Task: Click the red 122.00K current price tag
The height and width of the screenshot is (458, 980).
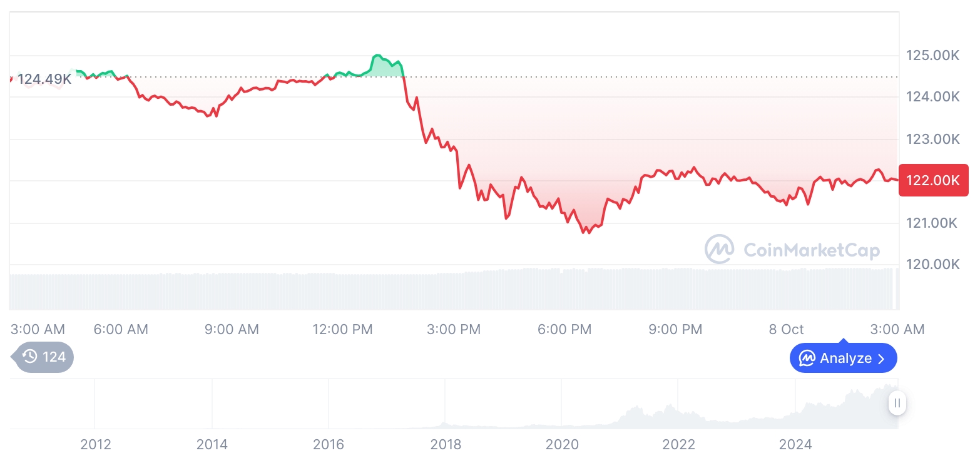Action: pos(933,181)
